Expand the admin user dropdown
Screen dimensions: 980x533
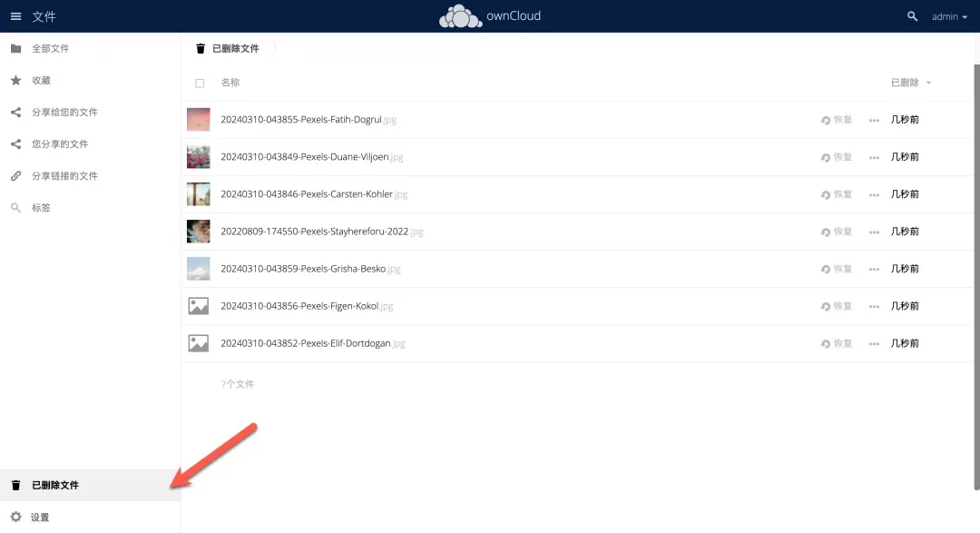pyautogui.click(x=949, y=16)
